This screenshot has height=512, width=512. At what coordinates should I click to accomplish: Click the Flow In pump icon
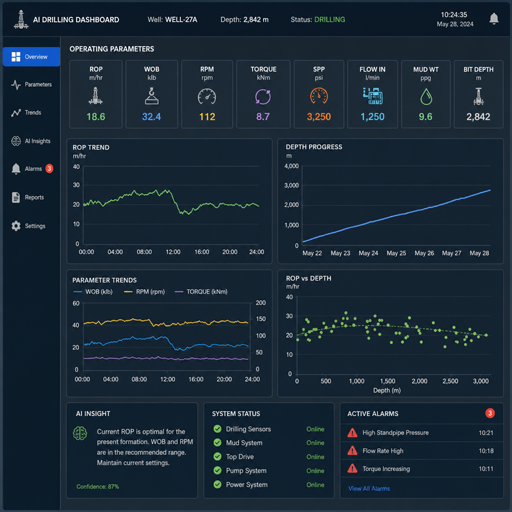point(373,96)
